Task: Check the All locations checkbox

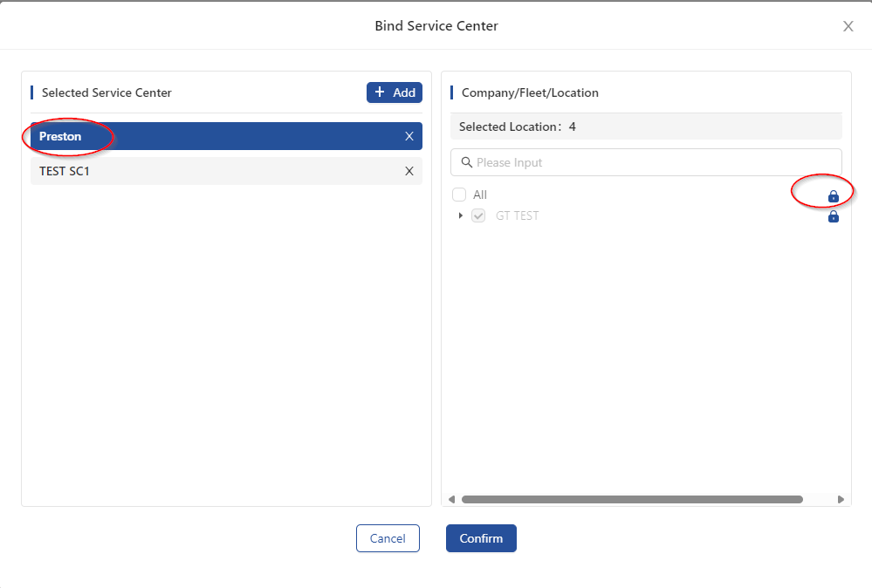Action: (459, 195)
